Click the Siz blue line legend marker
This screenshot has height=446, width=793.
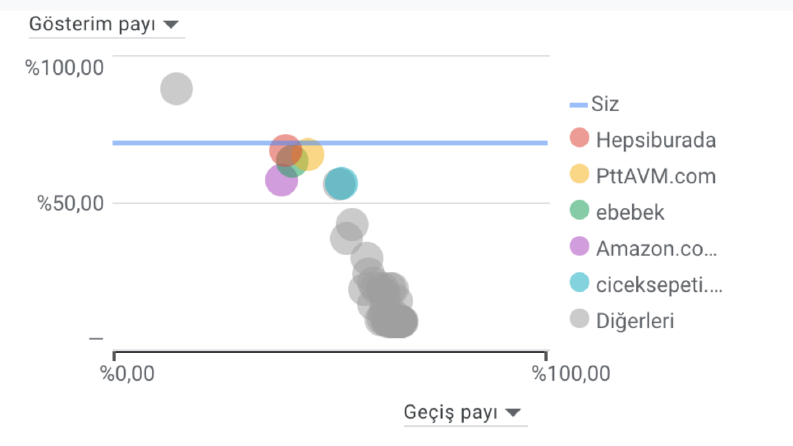point(578,105)
